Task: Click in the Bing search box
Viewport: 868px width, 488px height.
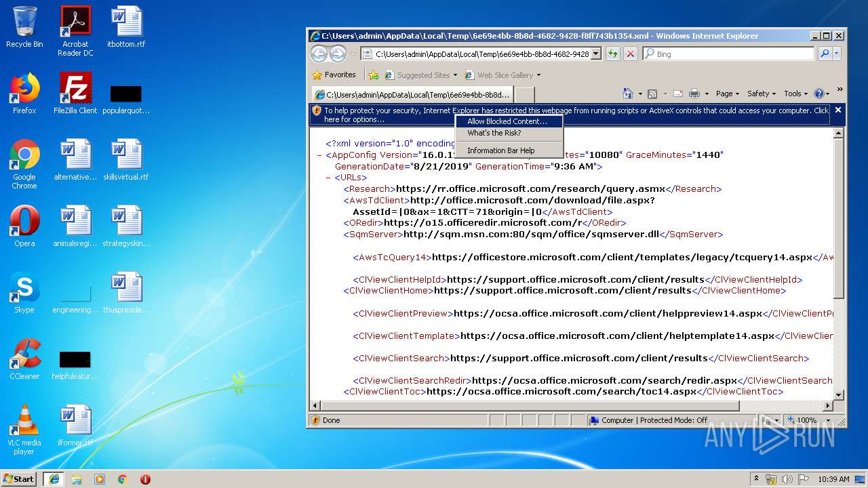Action: pos(728,54)
